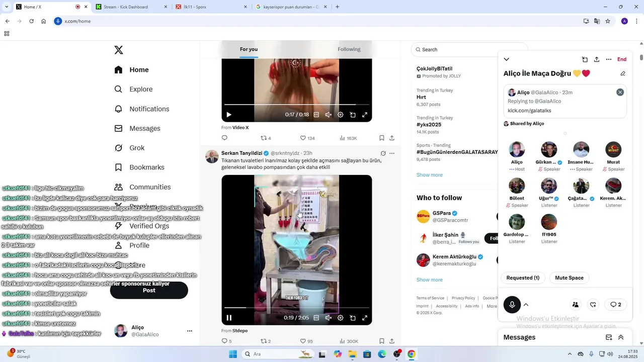Open Windows Start menu
The height and width of the screenshot is (362, 644).
pos(233,354)
